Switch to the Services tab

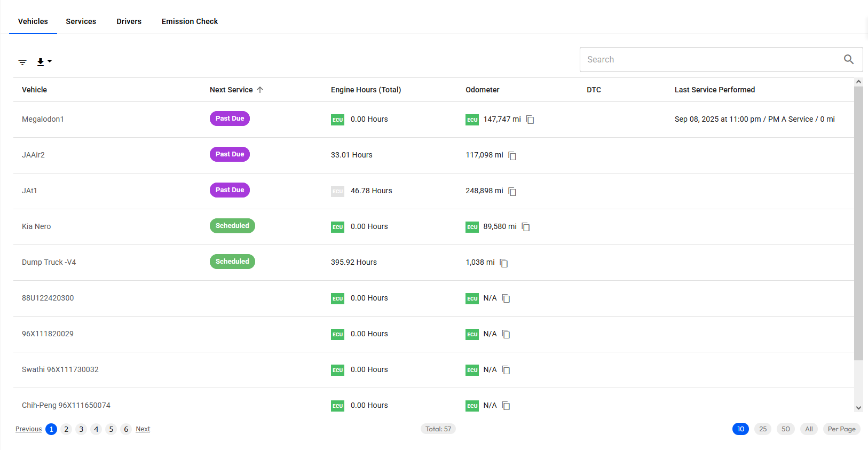point(81,21)
